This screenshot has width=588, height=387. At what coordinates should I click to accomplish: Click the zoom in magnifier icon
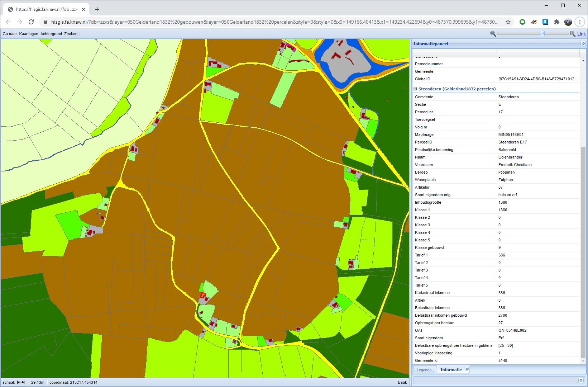tap(573, 34)
